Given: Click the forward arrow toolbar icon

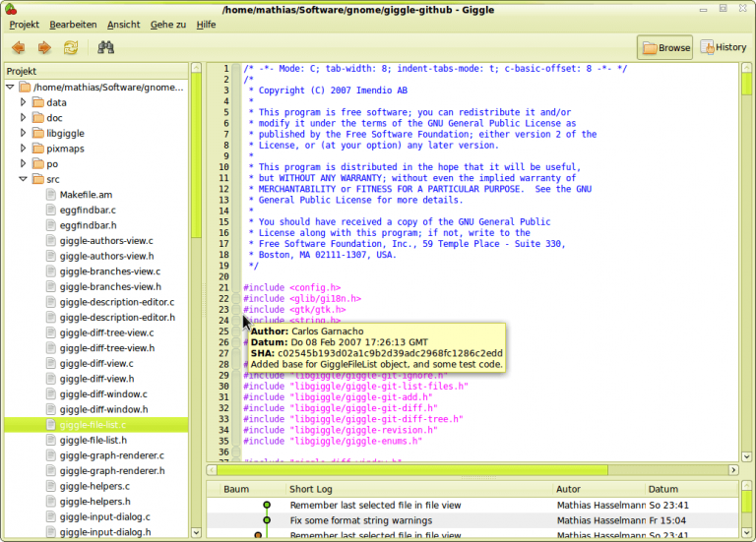Looking at the screenshot, I should pos(44,47).
